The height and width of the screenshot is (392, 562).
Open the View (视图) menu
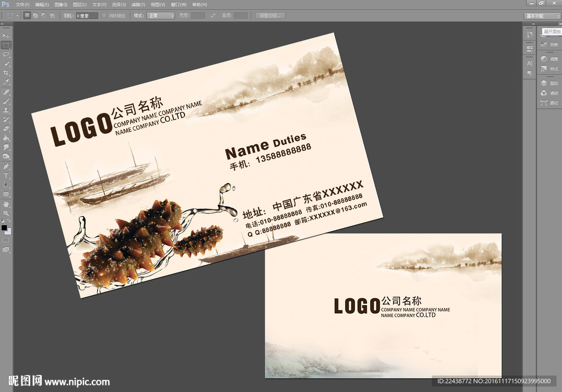coord(158,4)
